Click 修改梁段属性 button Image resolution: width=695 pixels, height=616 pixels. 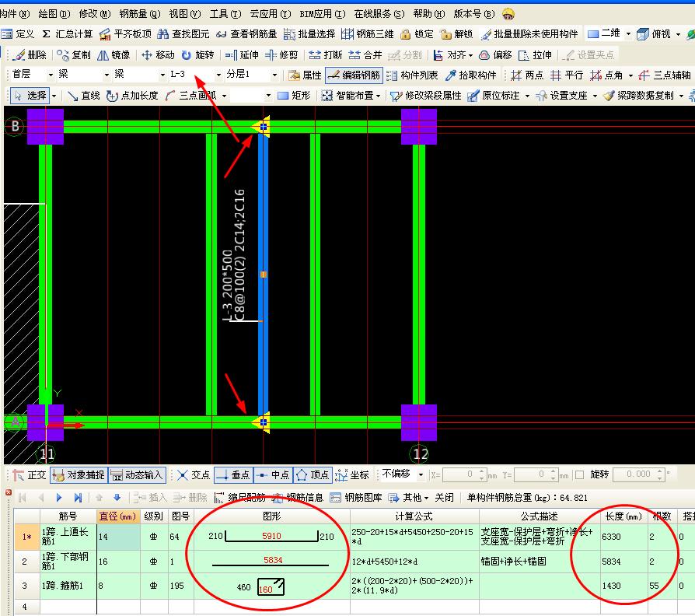(426, 96)
